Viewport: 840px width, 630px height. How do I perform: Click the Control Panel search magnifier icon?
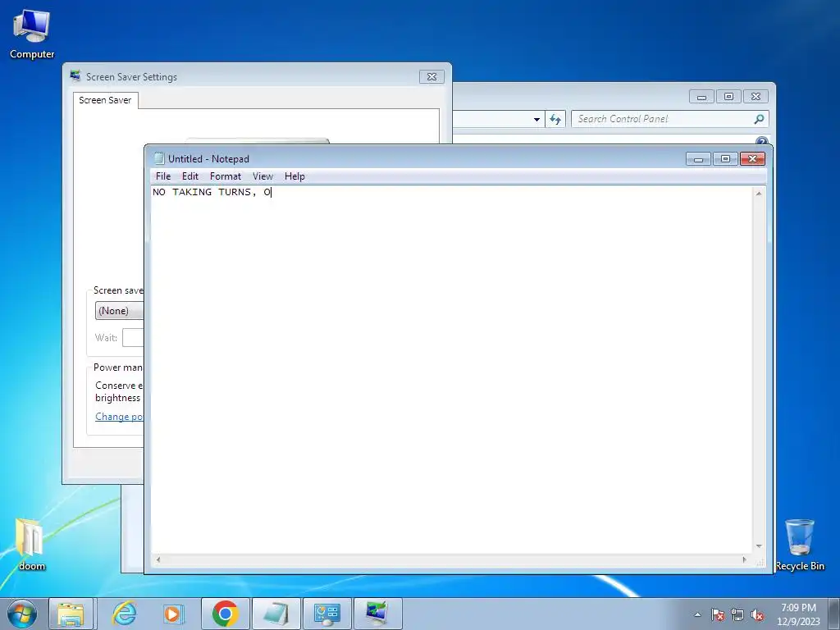pyautogui.click(x=759, y=119)
